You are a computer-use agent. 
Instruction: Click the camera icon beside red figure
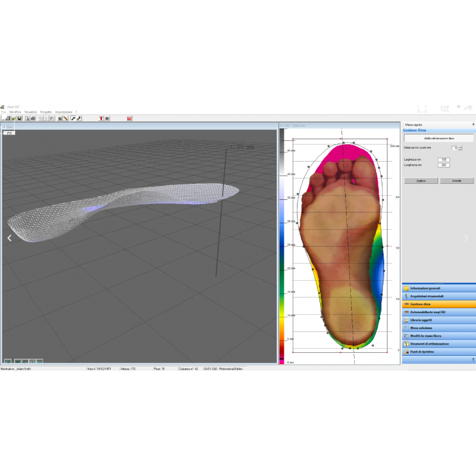click(x=107, y=118)
